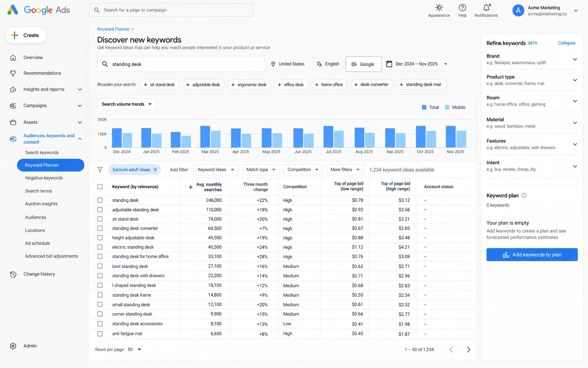Click the language translate icon beside English
The image size is (588, 368).
pos(319,64)
